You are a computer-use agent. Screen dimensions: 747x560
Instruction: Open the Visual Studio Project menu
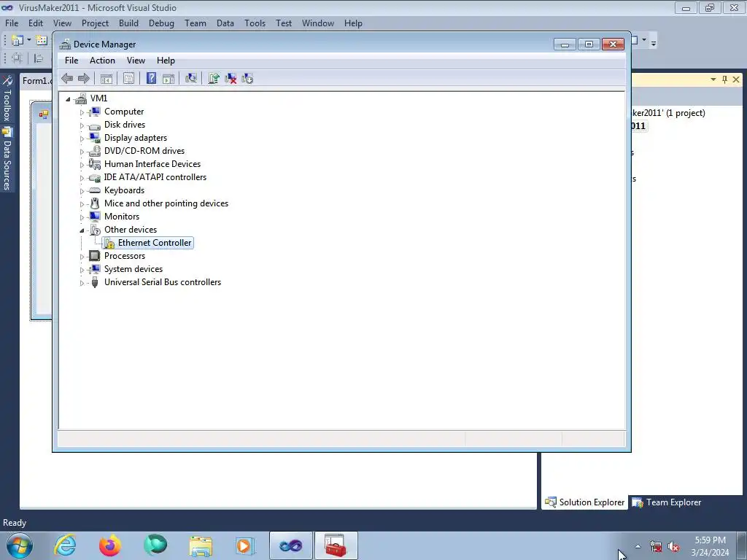(x=95, y=23)
